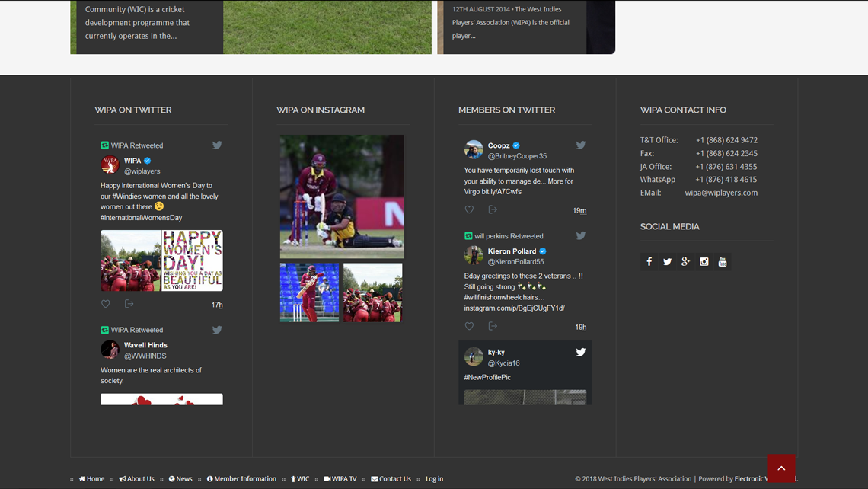Open WIPA TV in footer menu
The image size is (868, 489).
[x=340, y=479]
